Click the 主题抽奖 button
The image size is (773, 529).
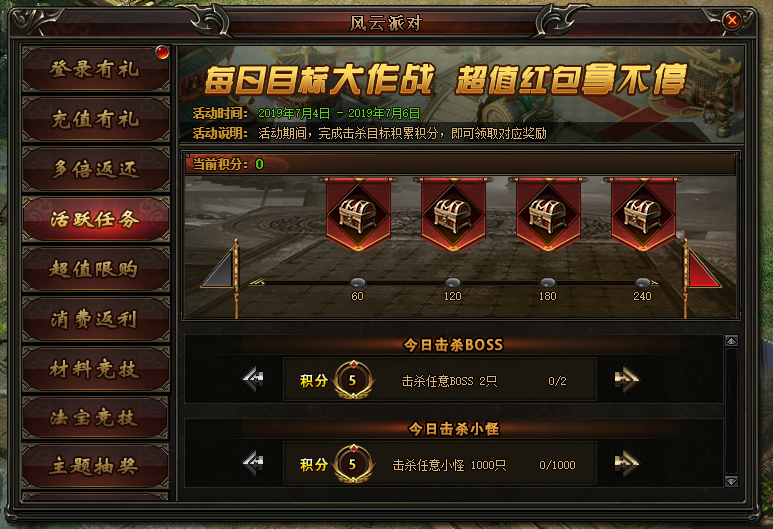(96, 466)
